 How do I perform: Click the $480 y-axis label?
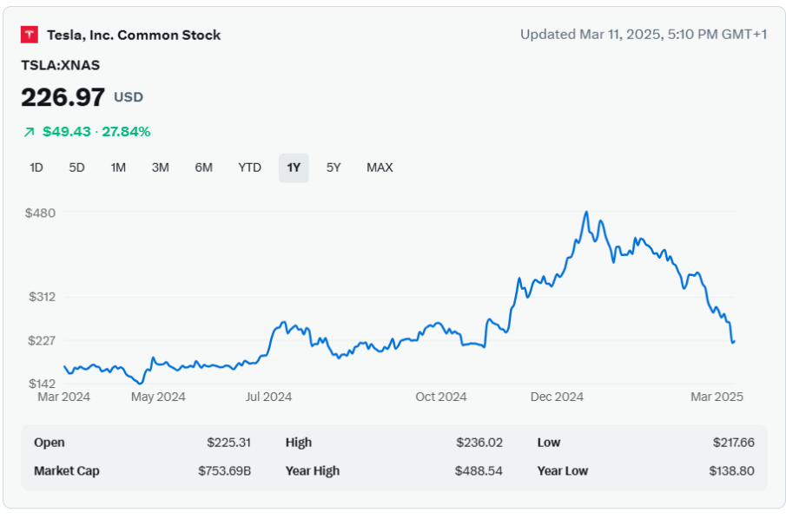pos(41,213)
